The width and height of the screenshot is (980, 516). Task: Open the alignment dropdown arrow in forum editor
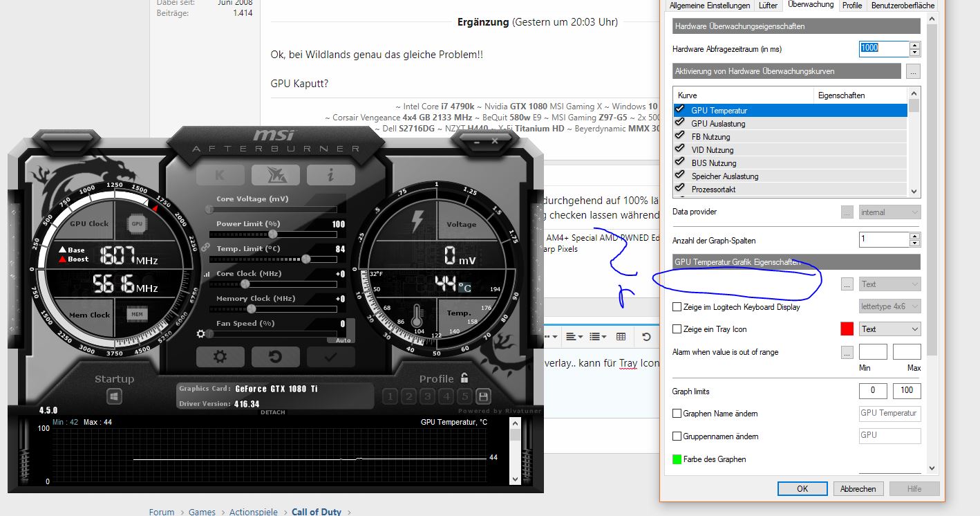(x=581, y=337)
